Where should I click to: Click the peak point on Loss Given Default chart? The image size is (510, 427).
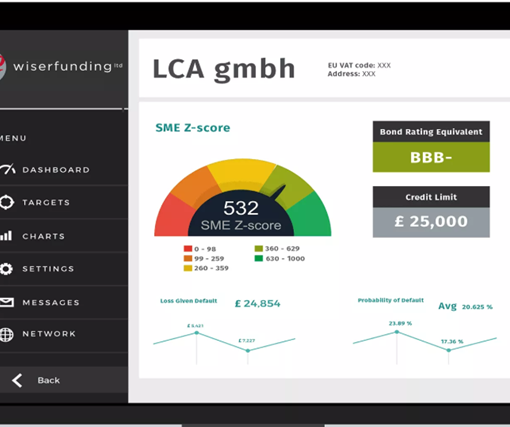[197, 333]
